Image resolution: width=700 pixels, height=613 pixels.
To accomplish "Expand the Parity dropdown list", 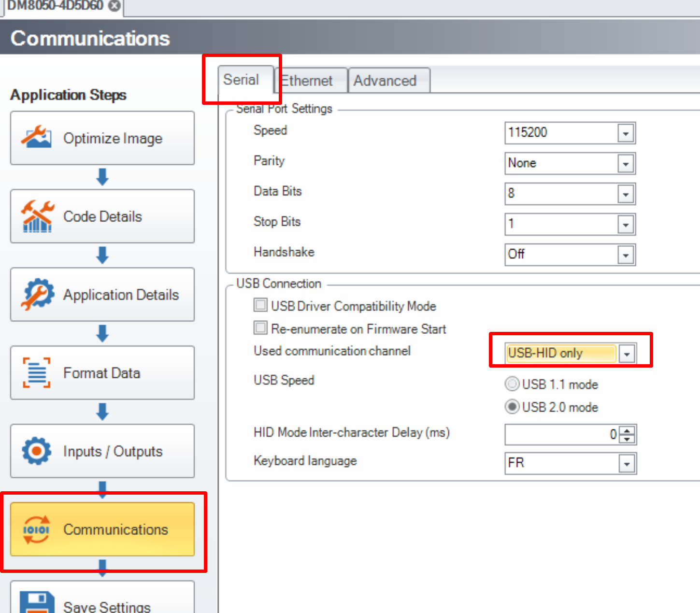I will (626, 164).
